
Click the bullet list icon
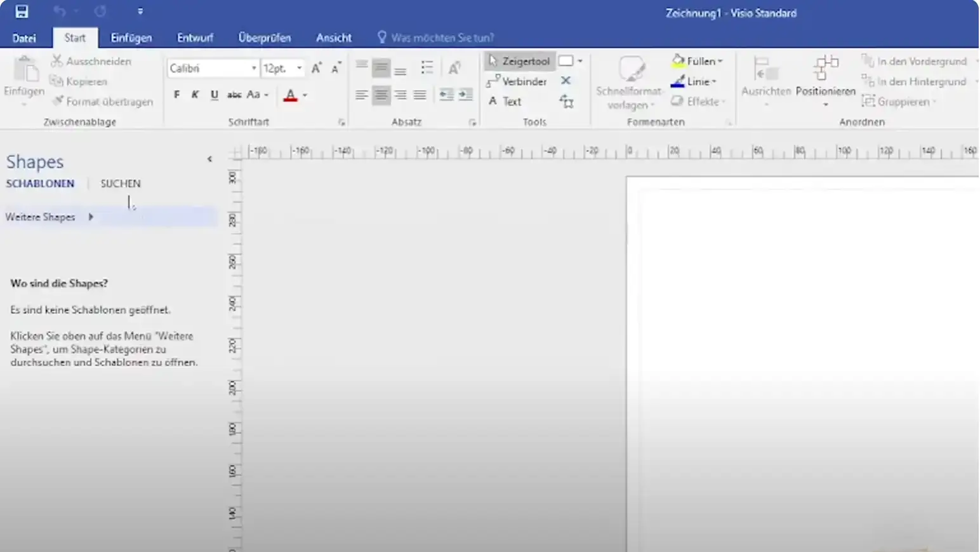click(427, 67)
